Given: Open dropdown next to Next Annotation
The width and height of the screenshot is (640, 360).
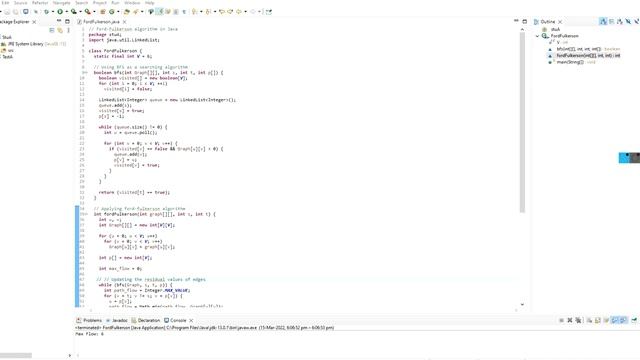Looking at the screenshot, I should tap(201, 12).
